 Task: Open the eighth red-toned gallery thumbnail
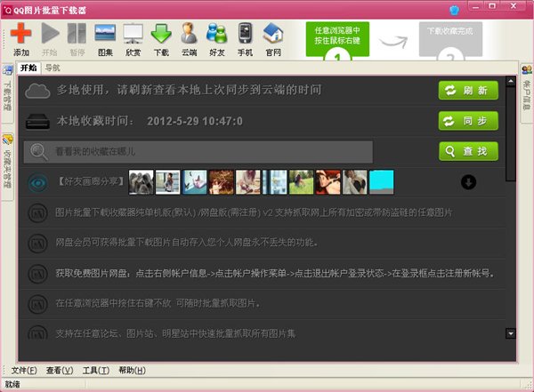click(x=328, y=182)
